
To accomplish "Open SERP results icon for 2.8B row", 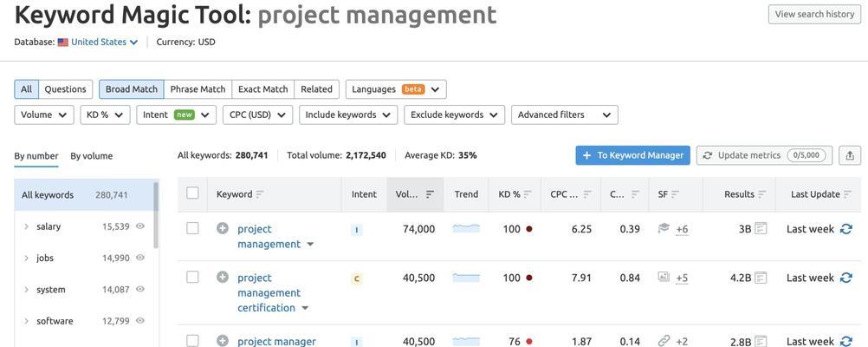I will [761, 341].
